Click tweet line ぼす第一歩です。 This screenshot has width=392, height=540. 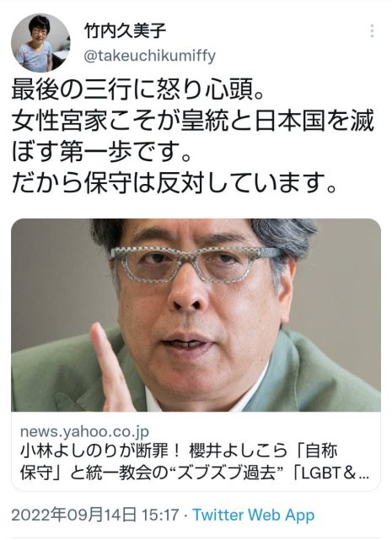(x=102, y=151)
